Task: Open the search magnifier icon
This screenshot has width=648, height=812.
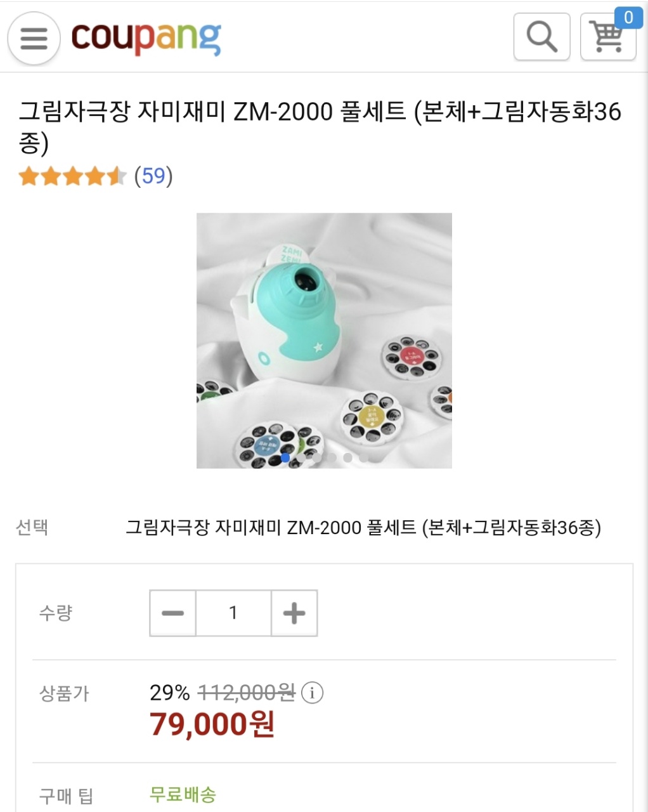Action: point(541,37)
